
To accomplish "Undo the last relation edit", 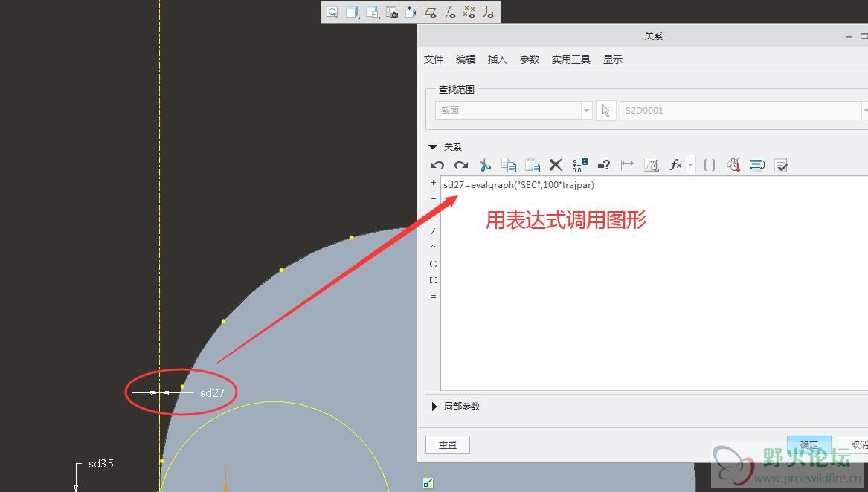I will point(437,165).
